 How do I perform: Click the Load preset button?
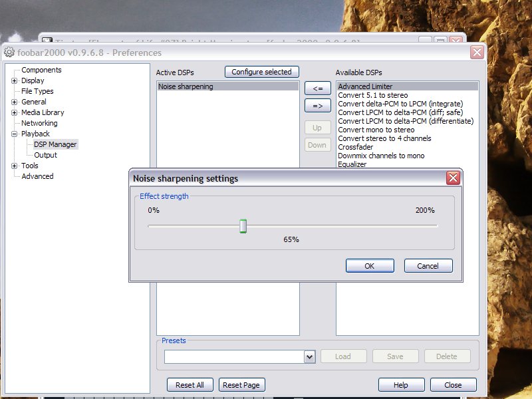pos(343,356)
